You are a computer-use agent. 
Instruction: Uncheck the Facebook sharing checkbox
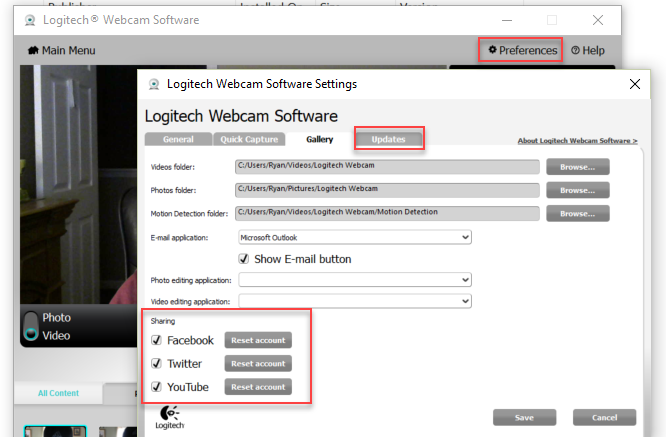(156, 340)
